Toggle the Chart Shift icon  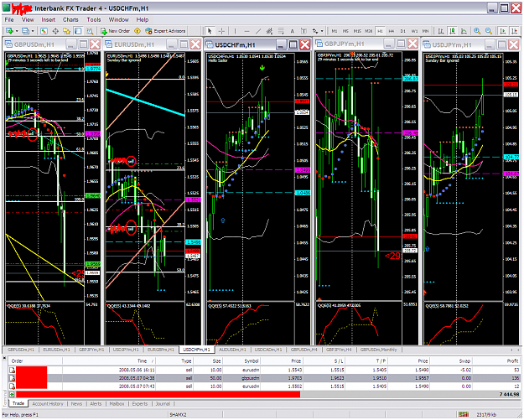point(514,31)
